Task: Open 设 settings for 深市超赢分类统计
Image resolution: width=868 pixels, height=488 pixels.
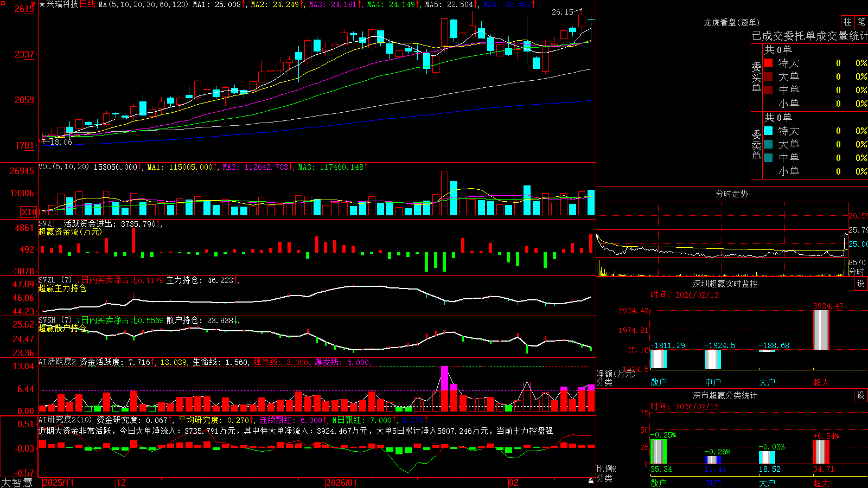Action: coord(861,395)
